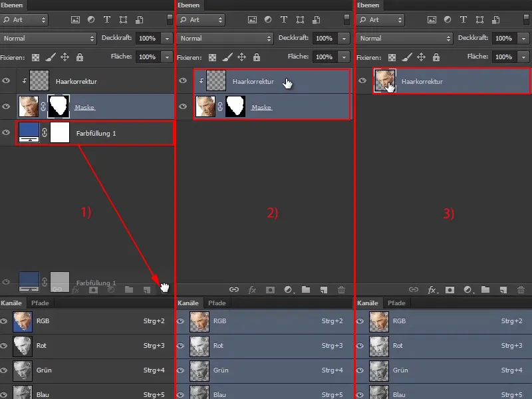Click Deckkraft 100% field in right panel
Image resolution: width=532 pixels, height=399 pixels.
[503, 39]
